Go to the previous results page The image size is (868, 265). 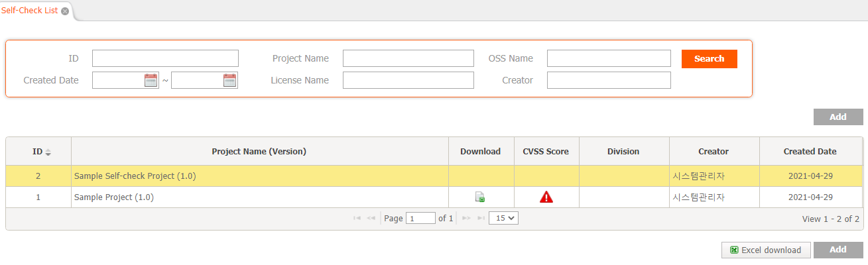pyautogui.click(x=371, y=218)
